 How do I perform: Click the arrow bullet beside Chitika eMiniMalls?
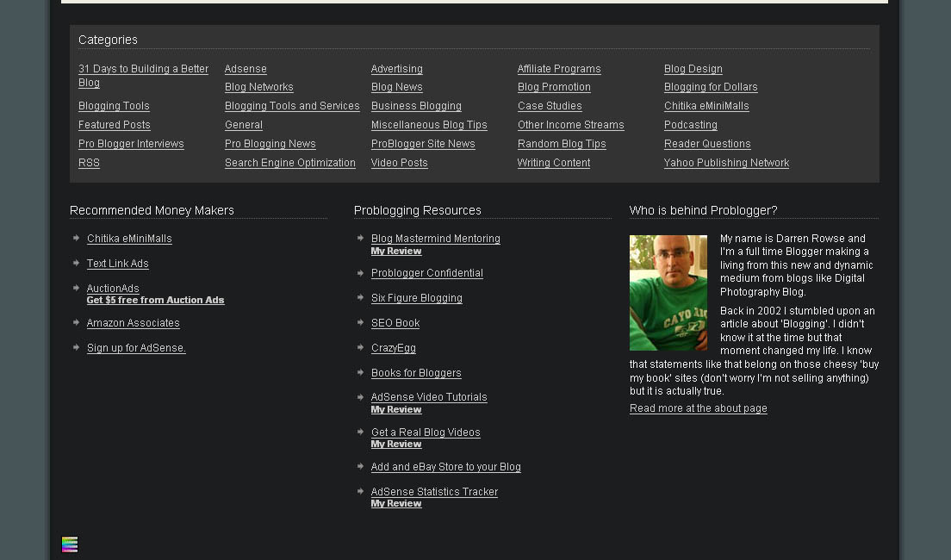(77, 238)
